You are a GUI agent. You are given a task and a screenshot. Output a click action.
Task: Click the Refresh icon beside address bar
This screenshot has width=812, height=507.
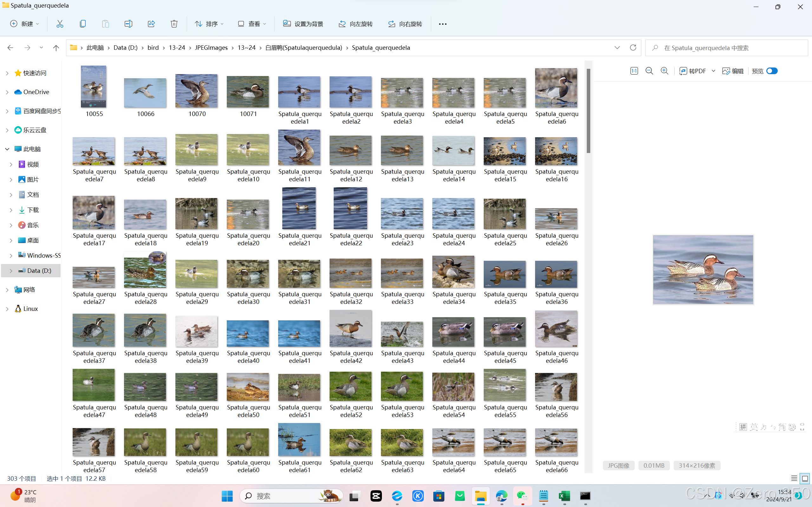pos(633,48)
